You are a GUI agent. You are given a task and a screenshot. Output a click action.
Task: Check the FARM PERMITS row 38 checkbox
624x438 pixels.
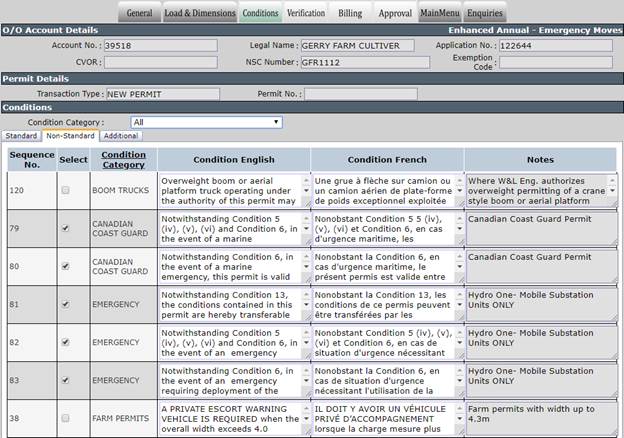pos(66,418)
